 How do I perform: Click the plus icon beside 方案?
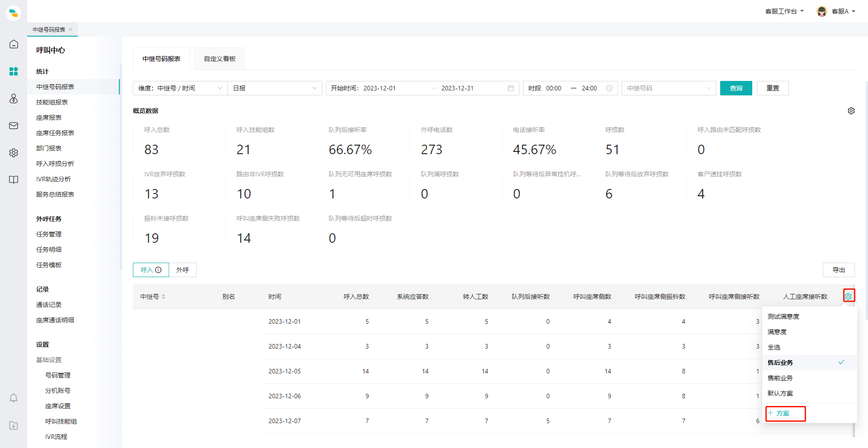click(770, 413)
